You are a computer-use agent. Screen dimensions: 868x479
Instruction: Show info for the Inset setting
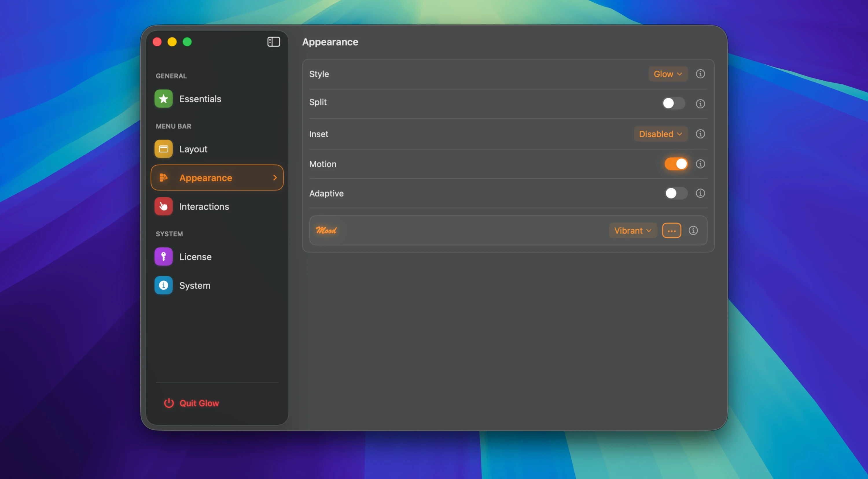pyautogui.click(x=700, y=134)
